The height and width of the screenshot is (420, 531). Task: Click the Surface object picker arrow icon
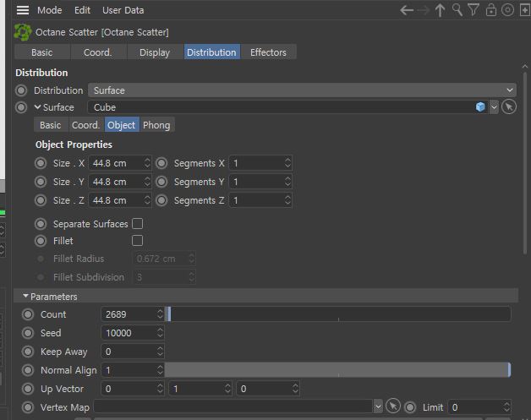click(x=508, y=107)
